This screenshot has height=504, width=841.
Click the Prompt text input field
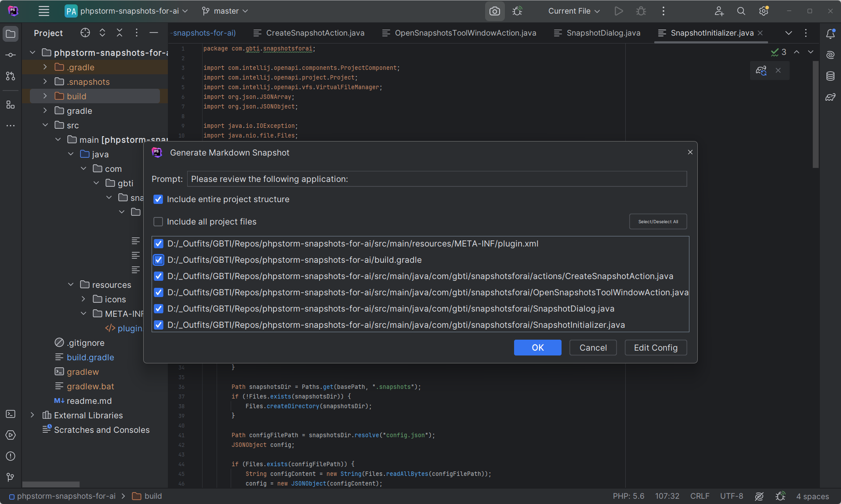coord(437,179)
